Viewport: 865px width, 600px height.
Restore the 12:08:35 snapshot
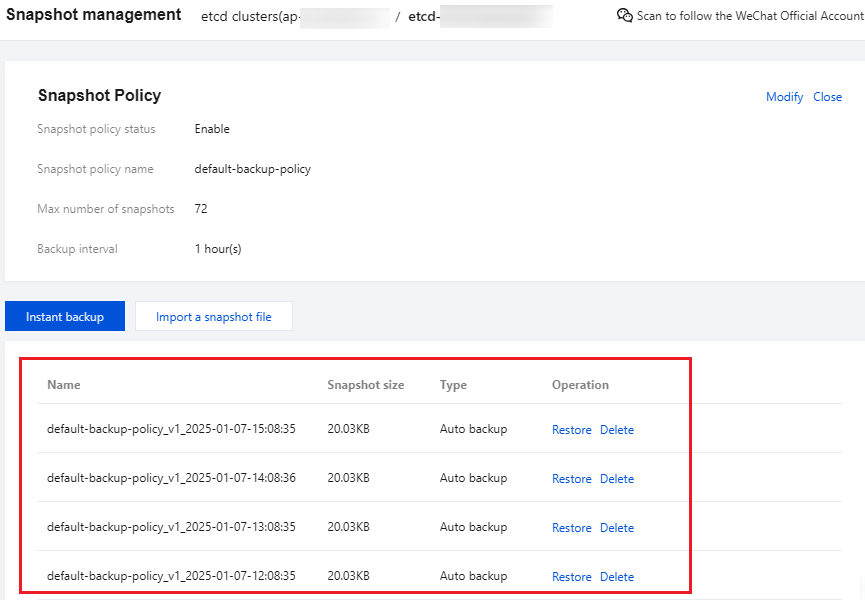click(x=571, y=577)
